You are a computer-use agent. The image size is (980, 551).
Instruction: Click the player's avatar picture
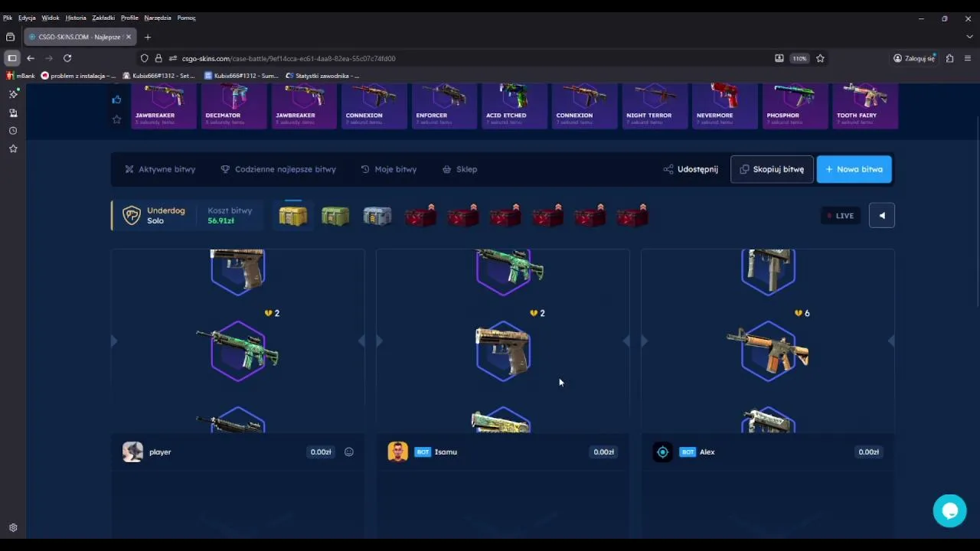click(x=132, y=452)
